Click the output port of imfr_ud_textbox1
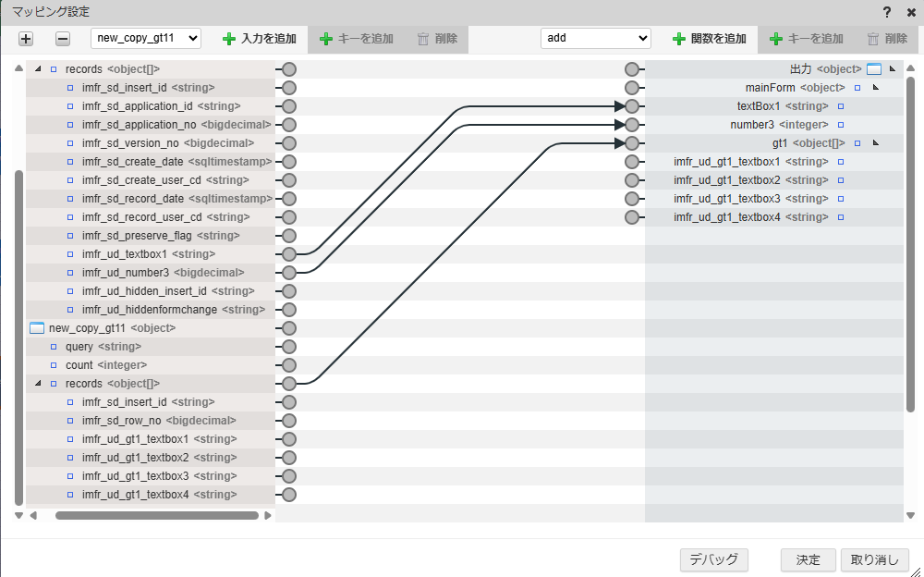The image size is (924, 577). [289, 254]
